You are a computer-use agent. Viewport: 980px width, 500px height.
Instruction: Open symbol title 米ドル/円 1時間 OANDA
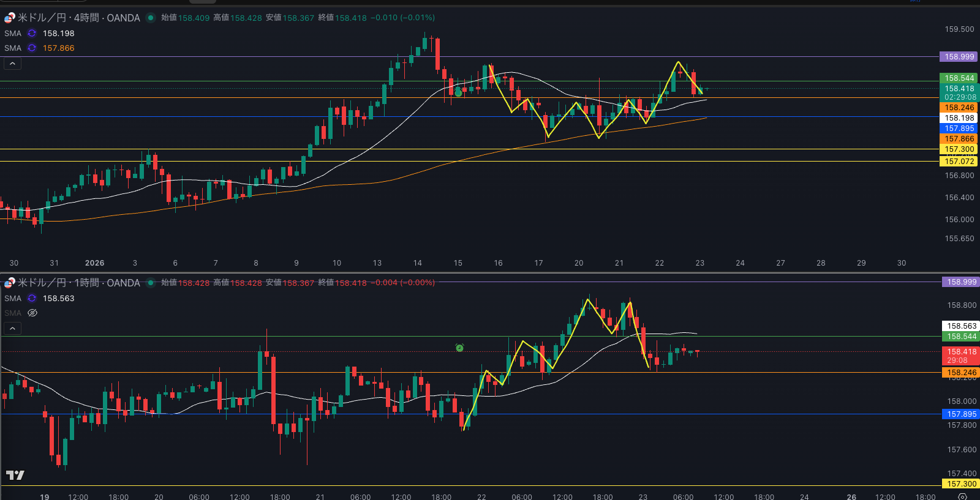point(78,283)
